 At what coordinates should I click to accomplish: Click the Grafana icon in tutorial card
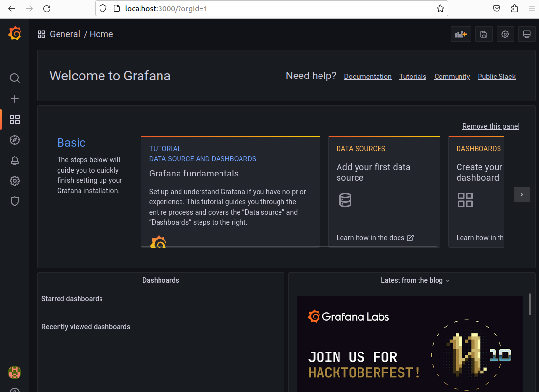[158, 242]
